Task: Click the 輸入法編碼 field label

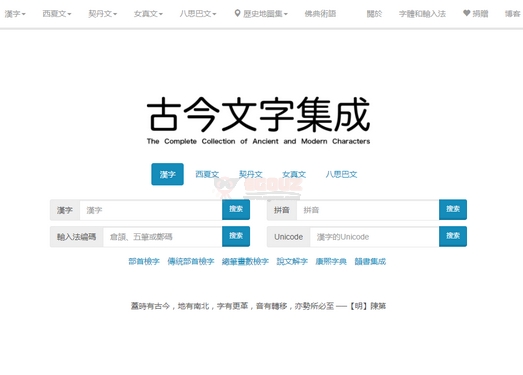Action: (77, 237)
